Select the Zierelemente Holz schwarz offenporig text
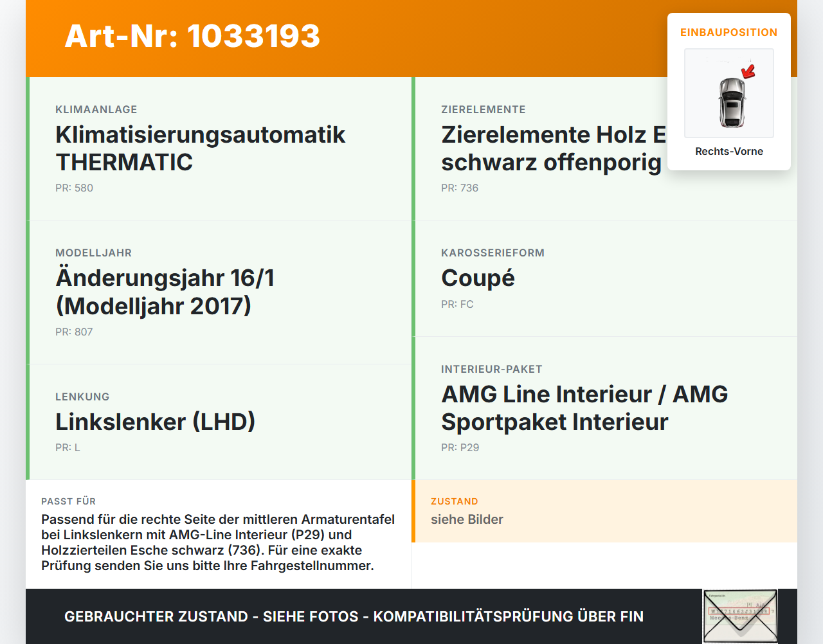823x644 pixels. tap(554, 148)
